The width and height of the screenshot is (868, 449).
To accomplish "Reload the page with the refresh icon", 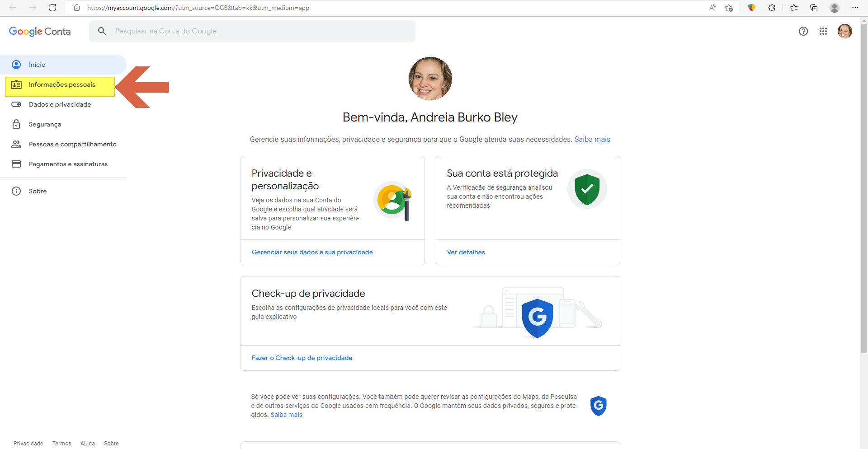I will (x=52, y=8).
